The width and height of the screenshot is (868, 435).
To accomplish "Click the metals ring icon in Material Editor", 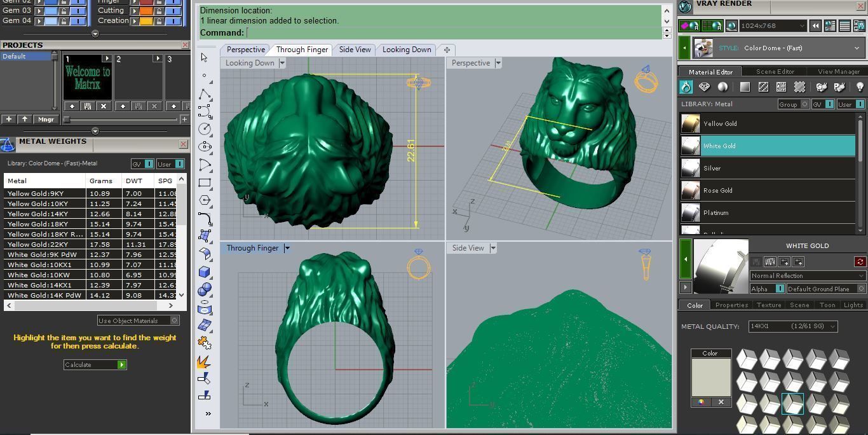I will (686, 87).
